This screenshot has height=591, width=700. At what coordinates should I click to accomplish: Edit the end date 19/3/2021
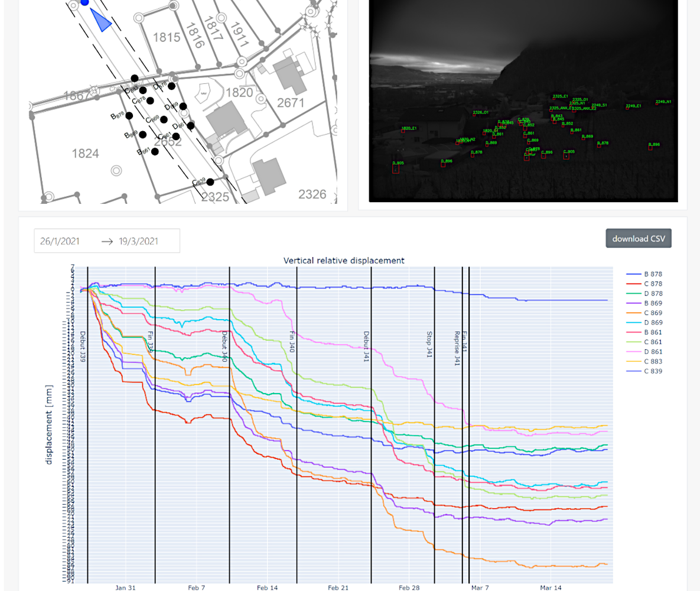(x=138, y=241)
